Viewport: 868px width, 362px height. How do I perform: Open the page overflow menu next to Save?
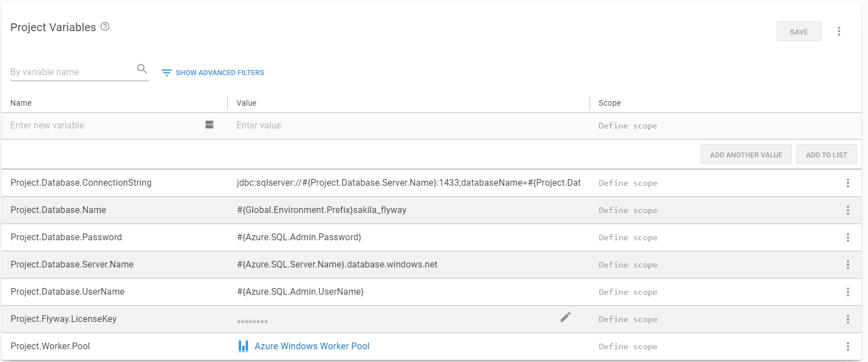click(839, 32)
